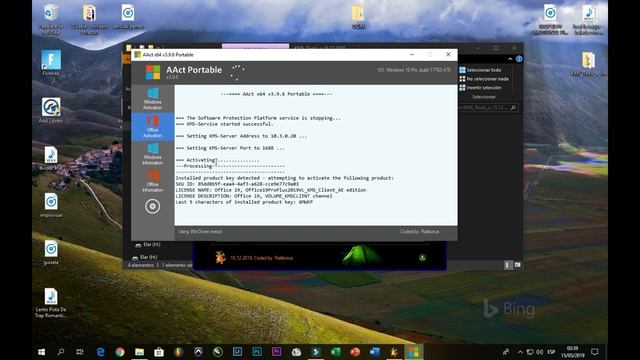Collapse the Explorer ribbon with chevron
This screenshot has width=640, height=360.
coord(510,59)
